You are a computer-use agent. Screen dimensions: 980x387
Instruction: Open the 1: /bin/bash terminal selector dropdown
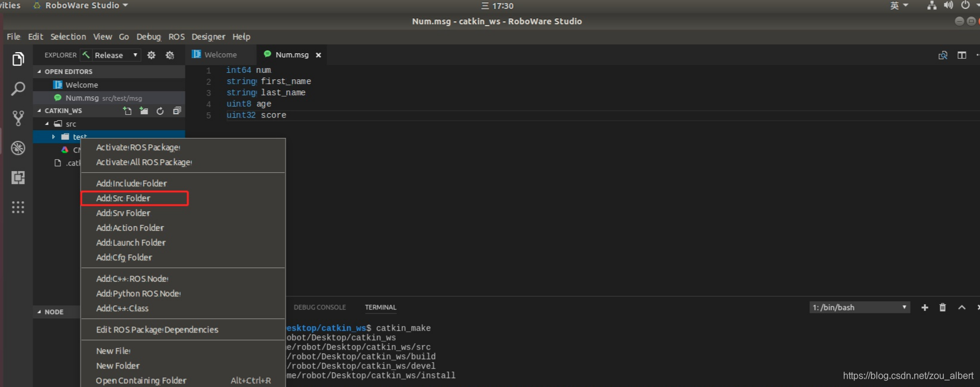(x=859, y=307)
